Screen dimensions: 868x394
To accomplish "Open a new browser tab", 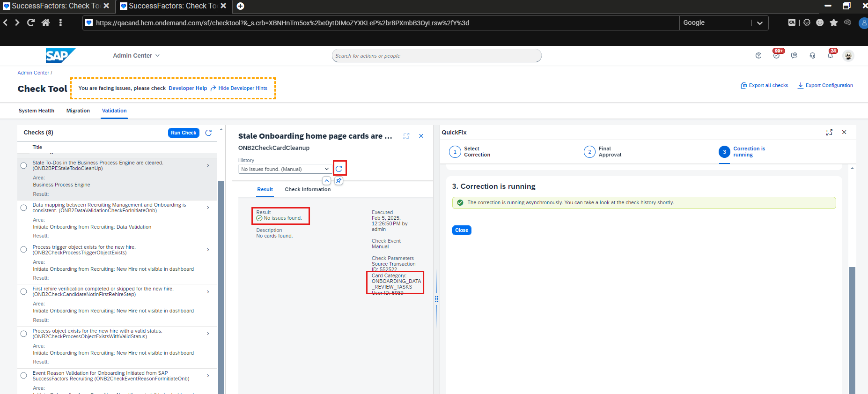I will 240,6.
